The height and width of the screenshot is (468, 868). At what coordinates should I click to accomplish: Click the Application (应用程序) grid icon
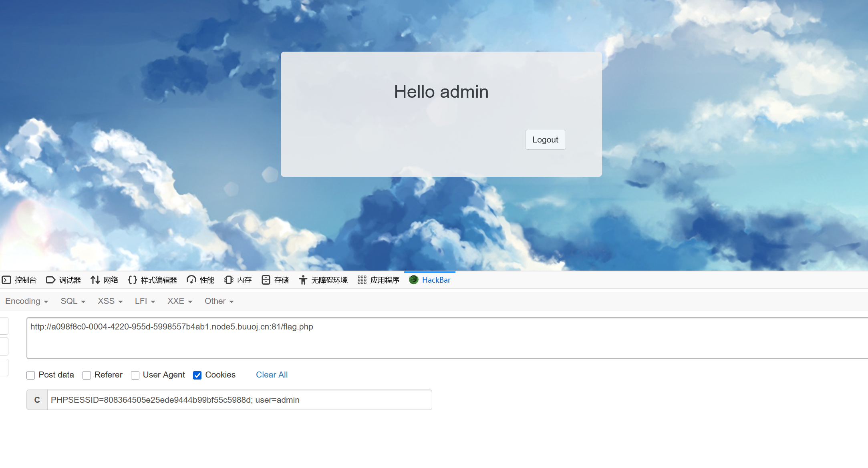(362, 280)
